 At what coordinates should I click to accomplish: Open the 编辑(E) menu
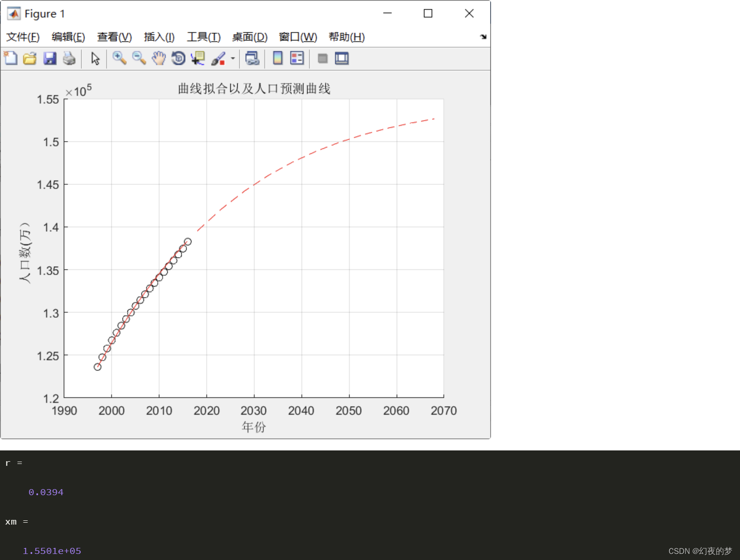pos(68,37)
